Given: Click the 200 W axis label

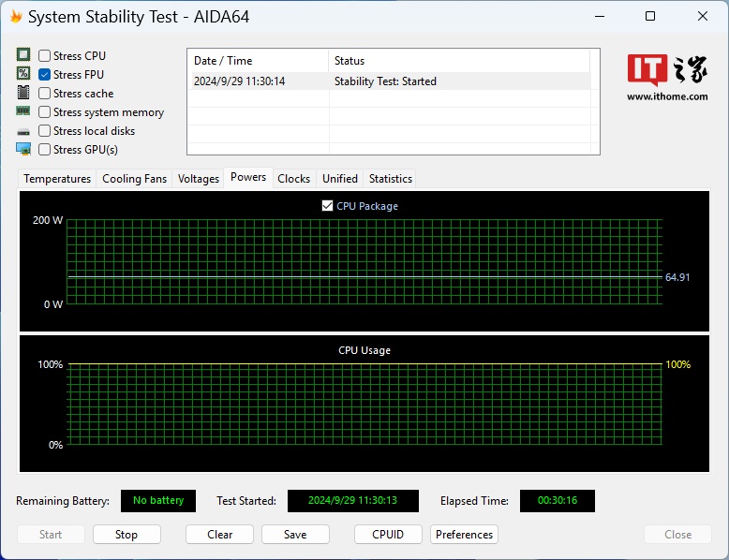Looking at the screenshot, I should click(x=48, y=220).
